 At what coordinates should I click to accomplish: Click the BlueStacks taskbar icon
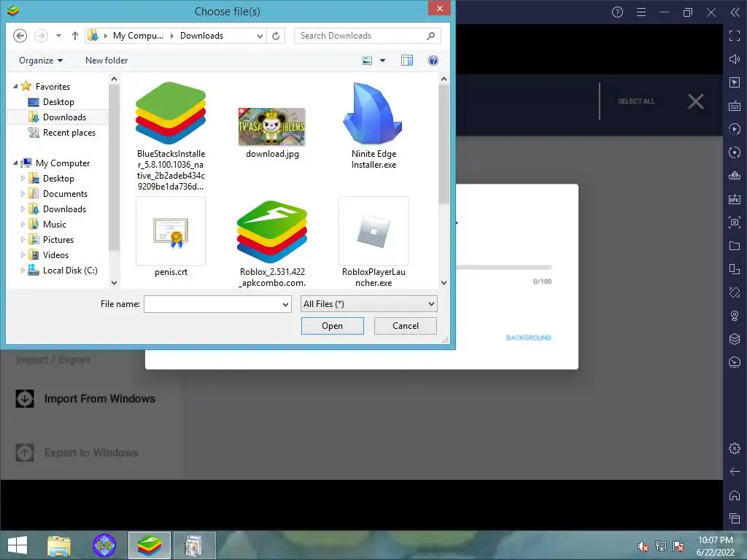pyautogui.click(x=149, y=545)
